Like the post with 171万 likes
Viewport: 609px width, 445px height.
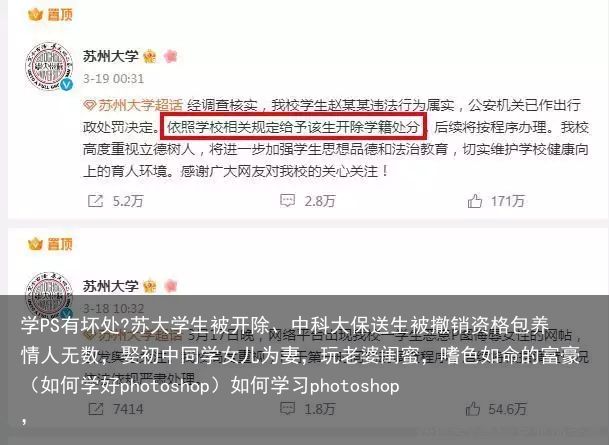475,201
